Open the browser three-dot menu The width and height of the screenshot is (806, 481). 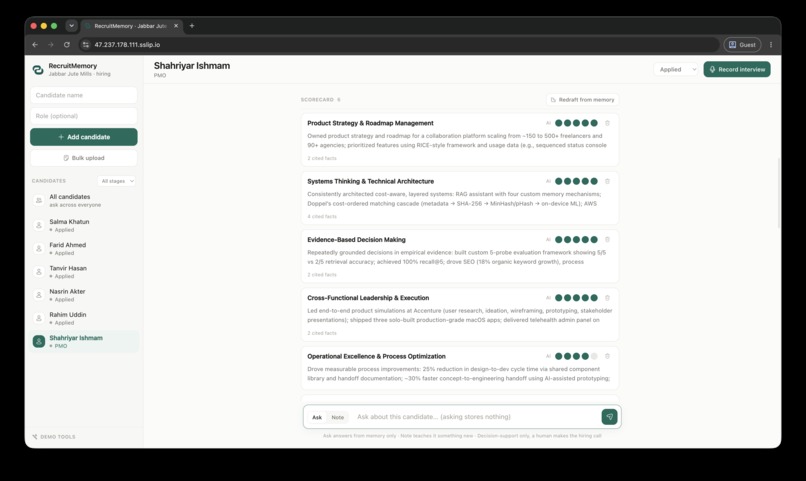771,45
